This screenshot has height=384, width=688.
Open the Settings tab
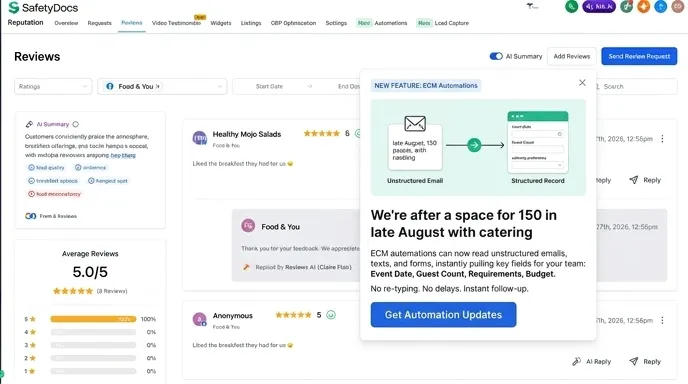click(336, 23)
